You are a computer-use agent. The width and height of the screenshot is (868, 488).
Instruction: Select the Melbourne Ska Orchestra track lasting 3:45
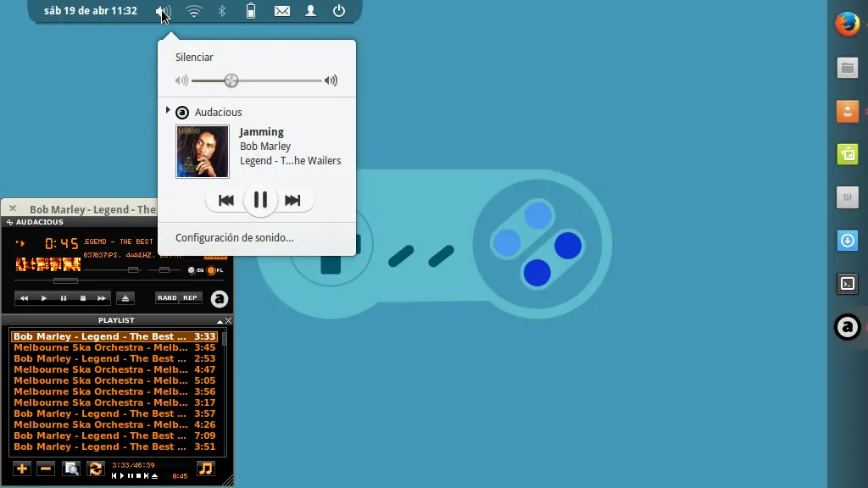114,347
